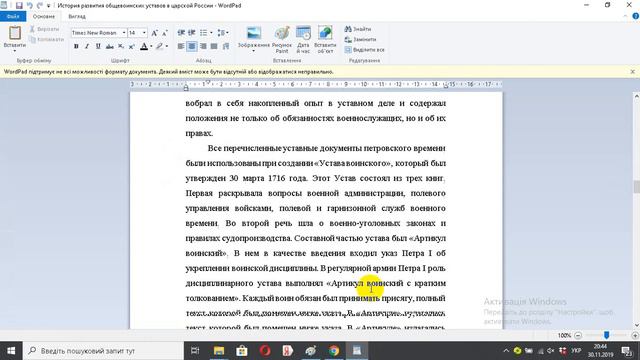The height and width of the screenshot is (360, 640).
Task: Start a bulleted list
Action: pos(203,33)
